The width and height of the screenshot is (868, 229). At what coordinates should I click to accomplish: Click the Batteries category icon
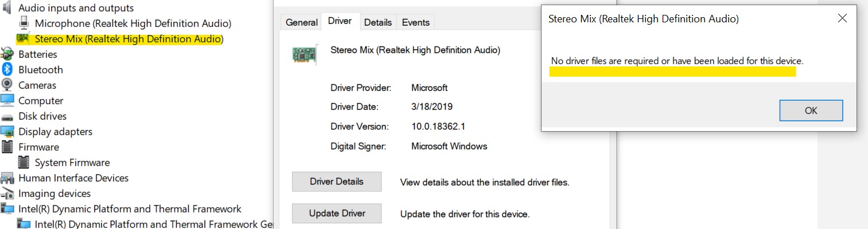click(7, 54)
